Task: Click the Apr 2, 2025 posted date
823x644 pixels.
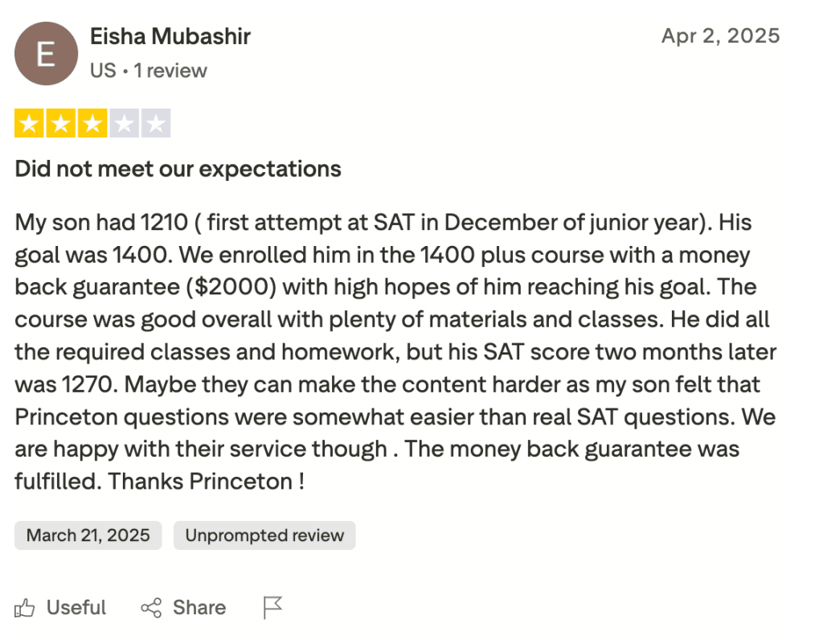Action: 721,36
